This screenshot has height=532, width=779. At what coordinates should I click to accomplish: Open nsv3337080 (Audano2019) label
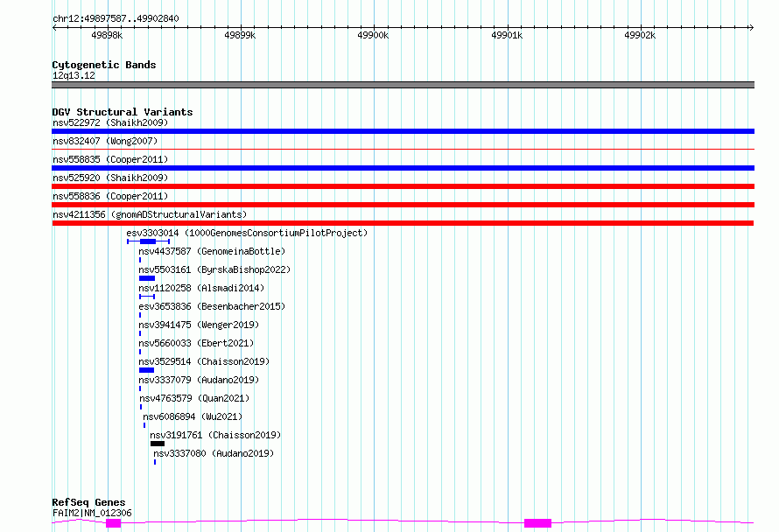click(214, 453)
